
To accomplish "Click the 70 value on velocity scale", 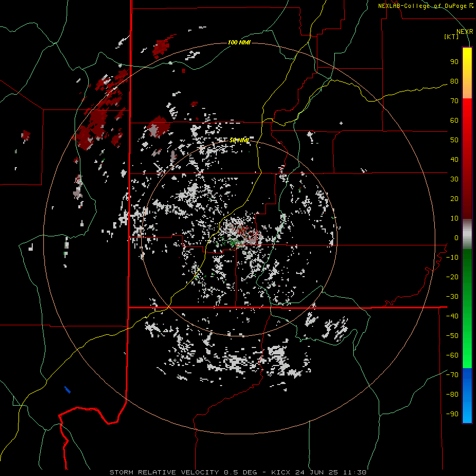I will point(454,101).
